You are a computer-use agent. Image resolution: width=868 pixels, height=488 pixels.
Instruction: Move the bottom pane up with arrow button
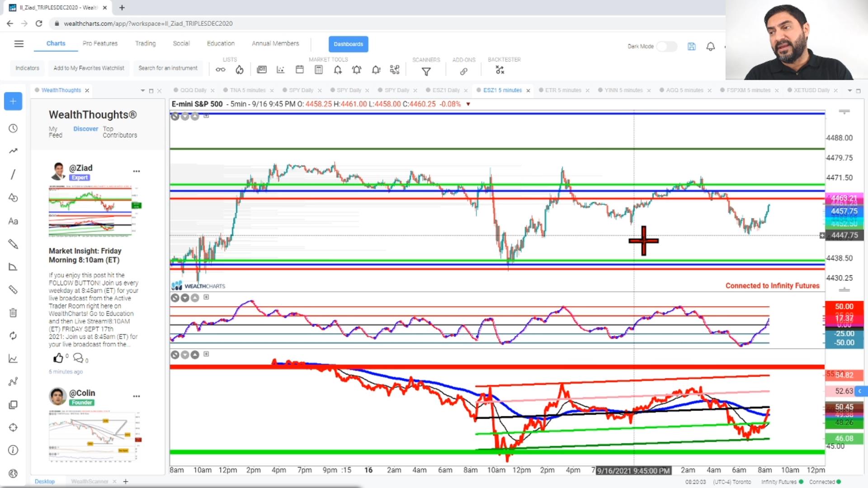195,355
